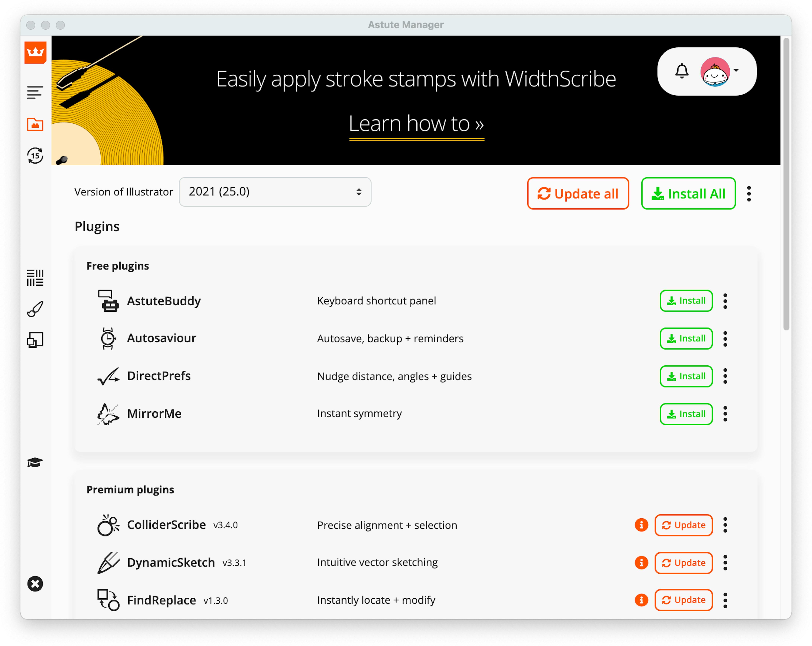
Task: Click the Update all button
Action: (578, 194)
